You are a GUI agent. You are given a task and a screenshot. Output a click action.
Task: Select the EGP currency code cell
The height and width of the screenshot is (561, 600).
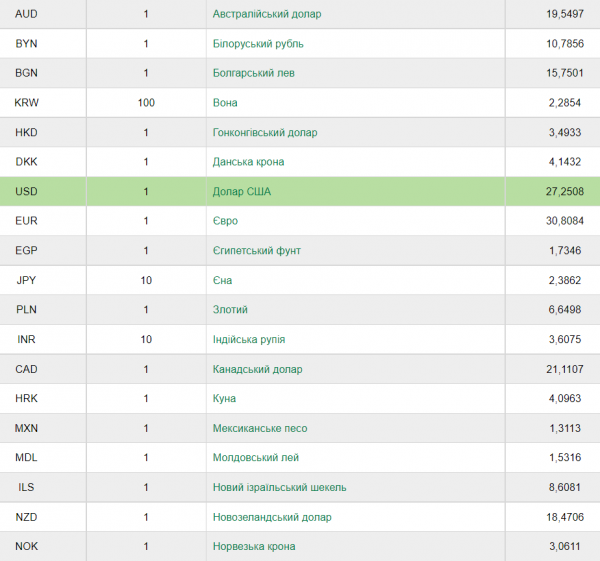tap(43, 251)
